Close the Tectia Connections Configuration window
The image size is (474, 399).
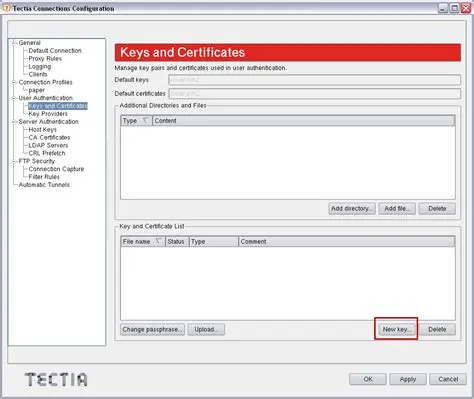coord(466,8)
